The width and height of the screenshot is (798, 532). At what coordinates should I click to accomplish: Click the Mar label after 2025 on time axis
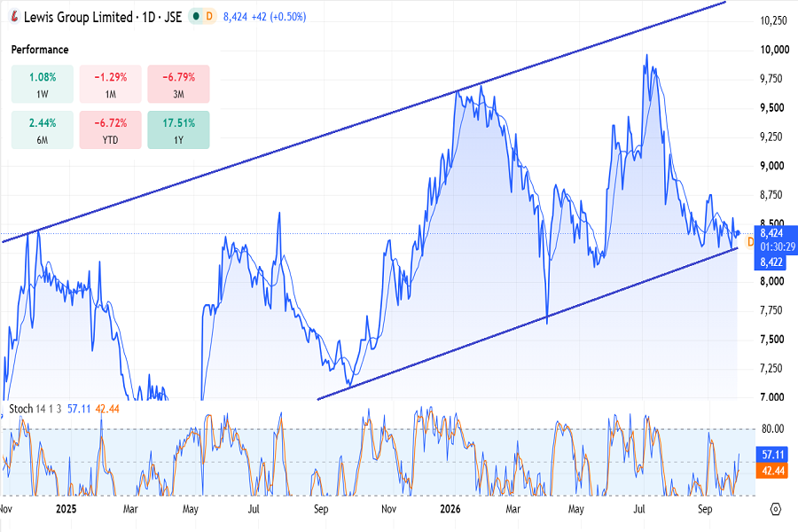(x=130, y=509)
